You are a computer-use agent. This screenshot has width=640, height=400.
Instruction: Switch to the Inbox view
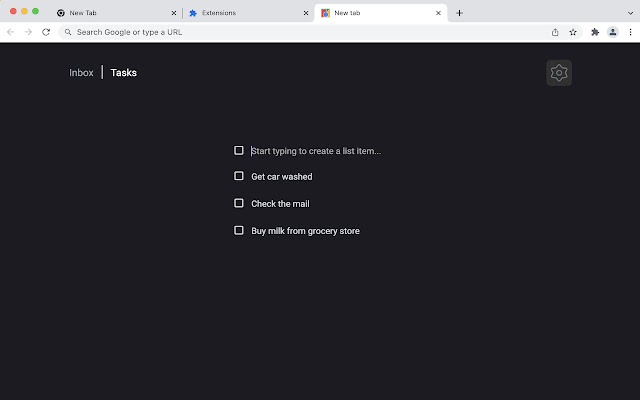[81, 73]
